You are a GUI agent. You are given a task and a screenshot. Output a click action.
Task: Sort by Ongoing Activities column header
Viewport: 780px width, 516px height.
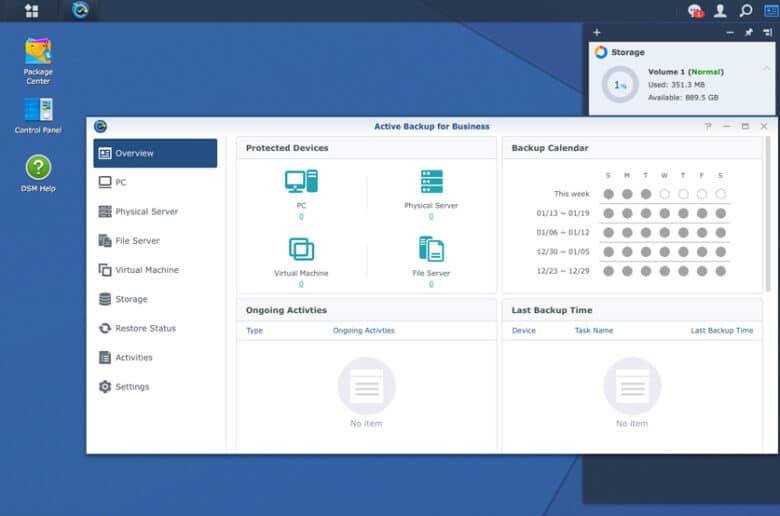click(x=364, y=330)
